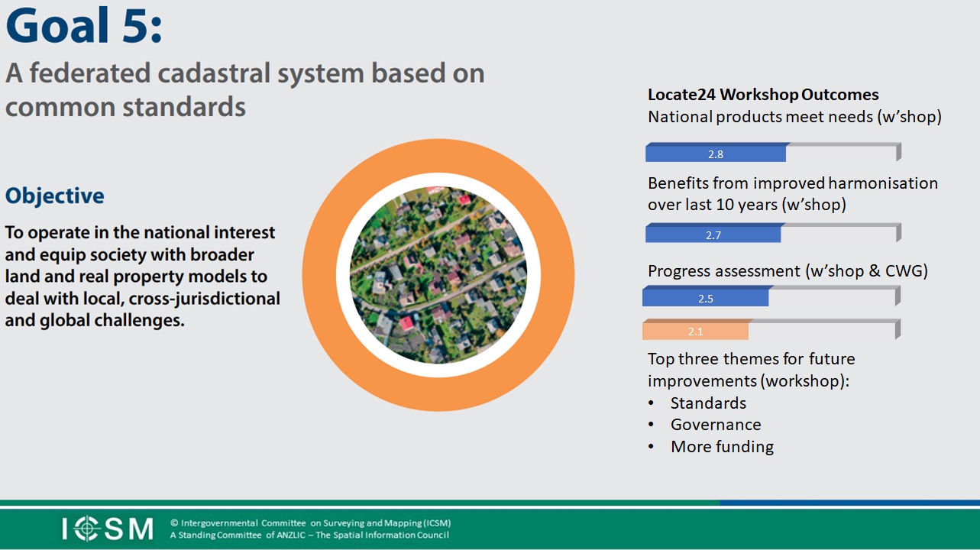
Task: Select 'Top three themes for future' text
Action: [752, 359]
